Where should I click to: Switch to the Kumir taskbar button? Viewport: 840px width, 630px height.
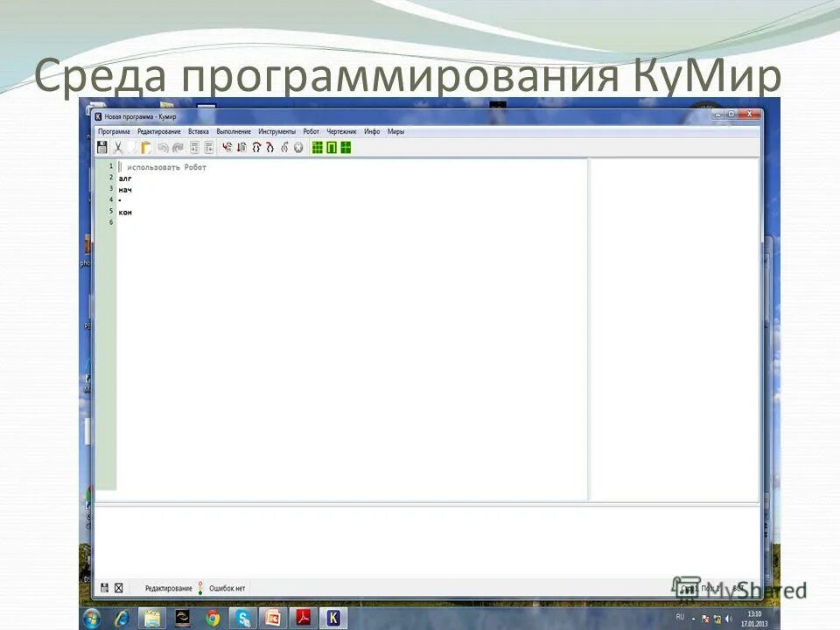(x=333, y=619)
